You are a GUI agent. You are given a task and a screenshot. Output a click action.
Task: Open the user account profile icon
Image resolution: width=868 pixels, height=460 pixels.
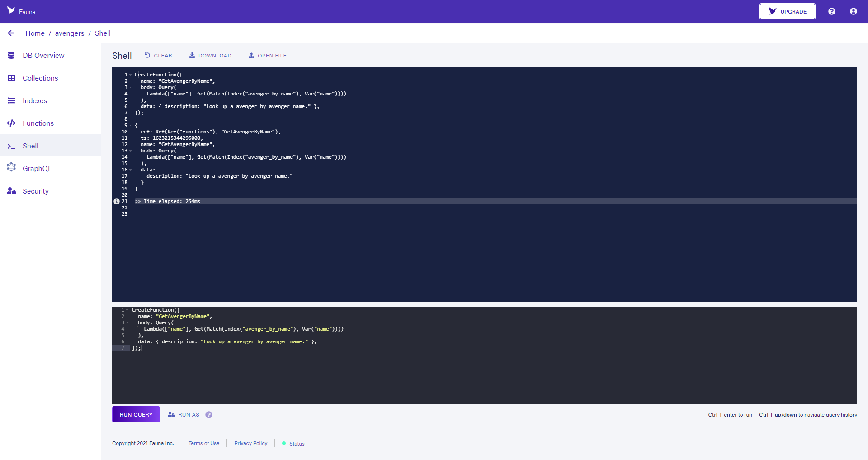pos(853,11)
